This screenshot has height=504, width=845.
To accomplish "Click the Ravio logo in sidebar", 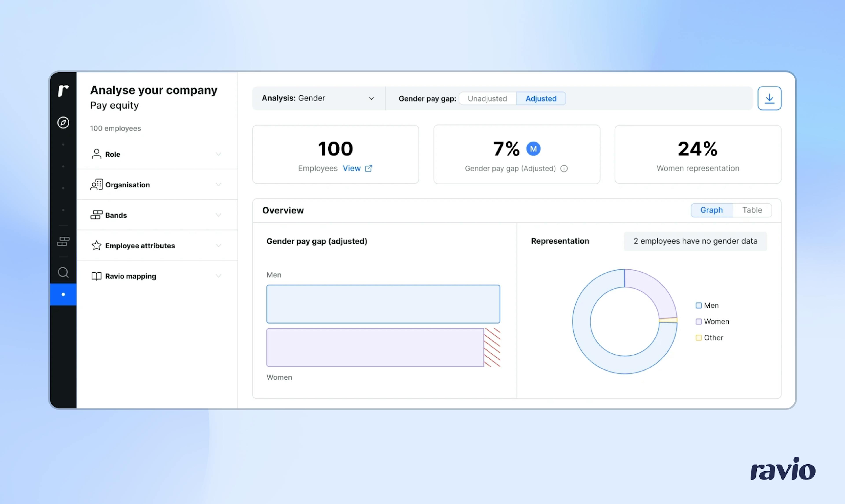I will 63,90.
